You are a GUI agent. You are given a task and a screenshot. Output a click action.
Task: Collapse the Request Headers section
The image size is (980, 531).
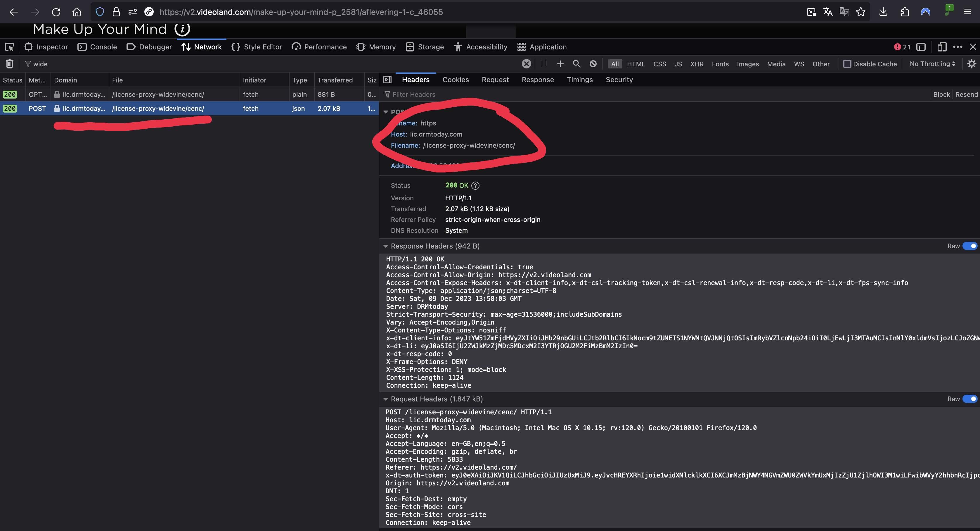[385, 399]
